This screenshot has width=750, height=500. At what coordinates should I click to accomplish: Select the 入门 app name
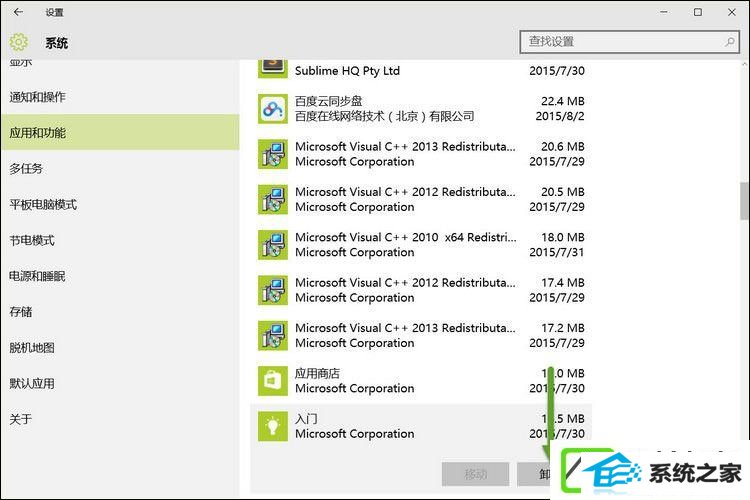point(306,419)
